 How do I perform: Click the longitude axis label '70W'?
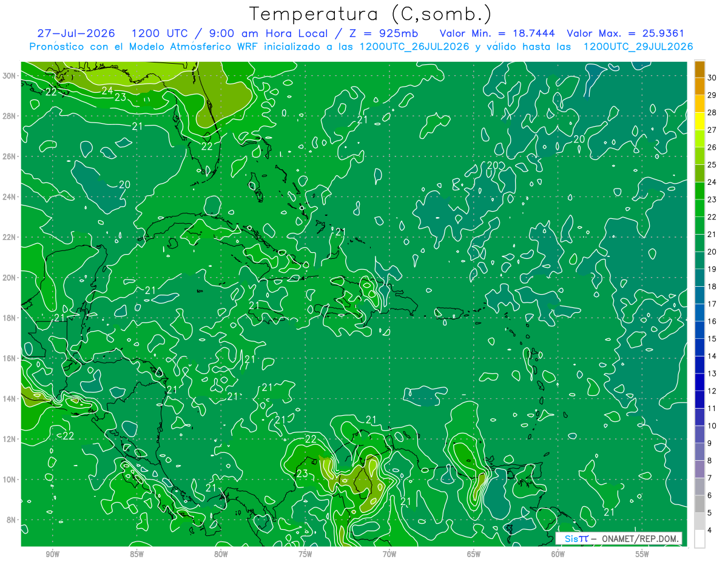coord(389,555)
